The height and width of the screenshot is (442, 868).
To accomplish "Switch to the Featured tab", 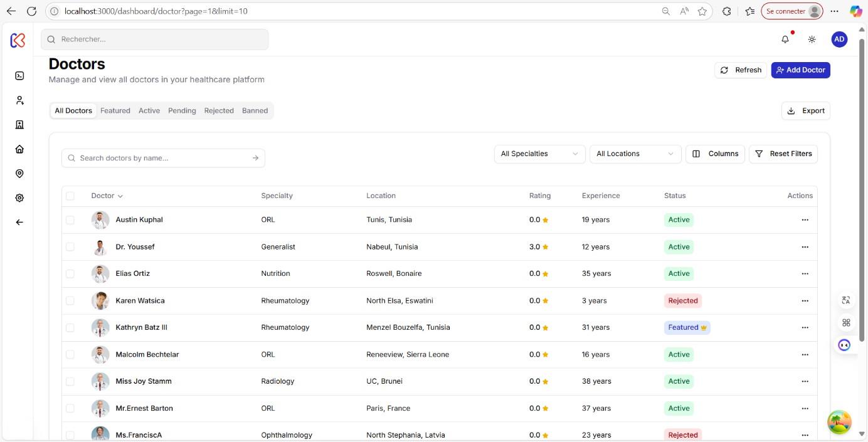I will point(115,110).
